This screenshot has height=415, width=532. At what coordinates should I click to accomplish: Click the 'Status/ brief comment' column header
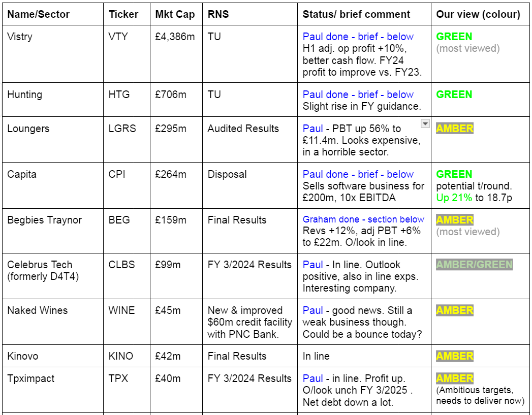(x=356, y=14)
